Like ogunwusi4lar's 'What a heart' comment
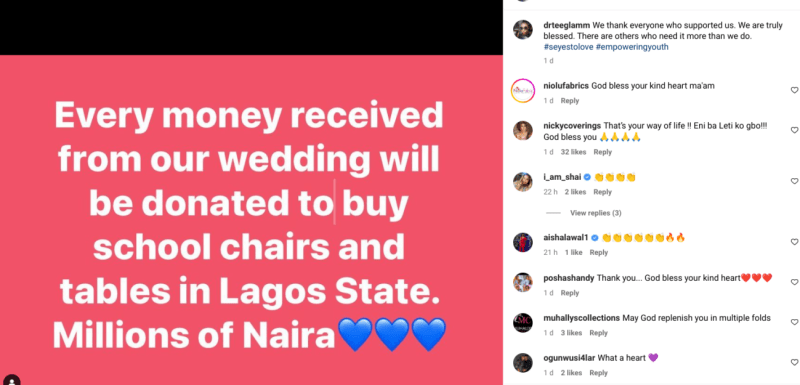This screenshot has height=385, width=800. (794, 362)
